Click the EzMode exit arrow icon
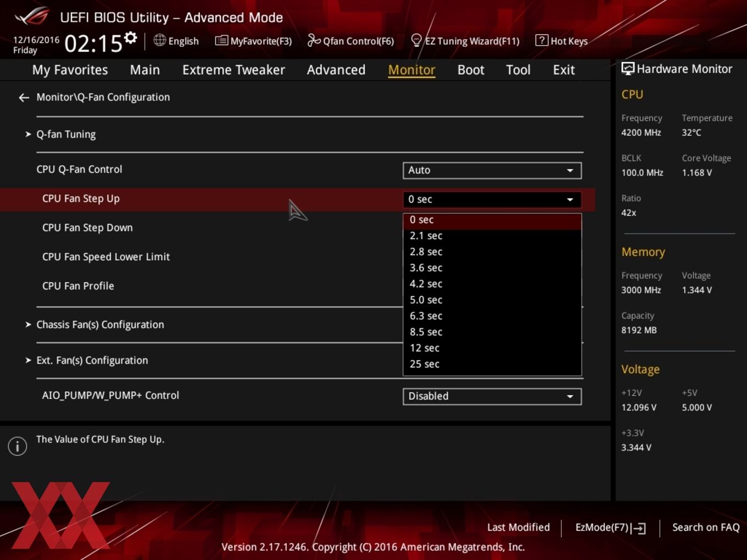The width and height of the screenshot is (747, 560). (x=638, y=528)
